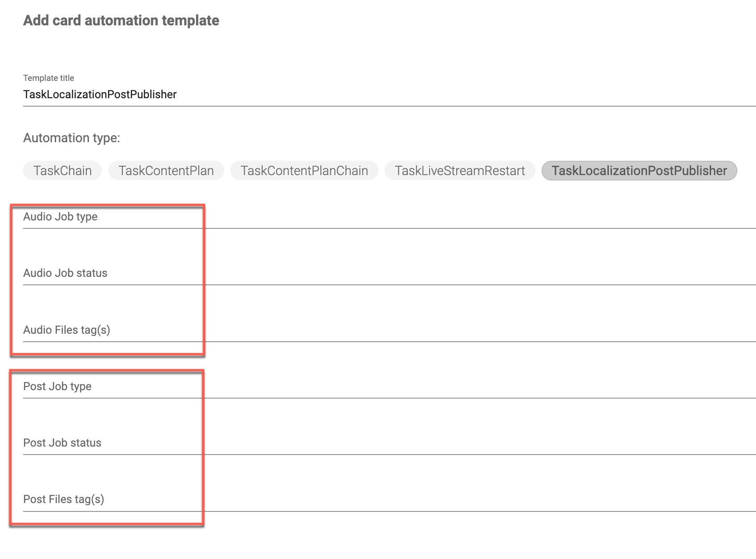Image resolution: width=756 pixels, height=559 pixels.
Task: Click the 'Audio Files tag(s)' placeholder text
Action: tap(67, 330)
